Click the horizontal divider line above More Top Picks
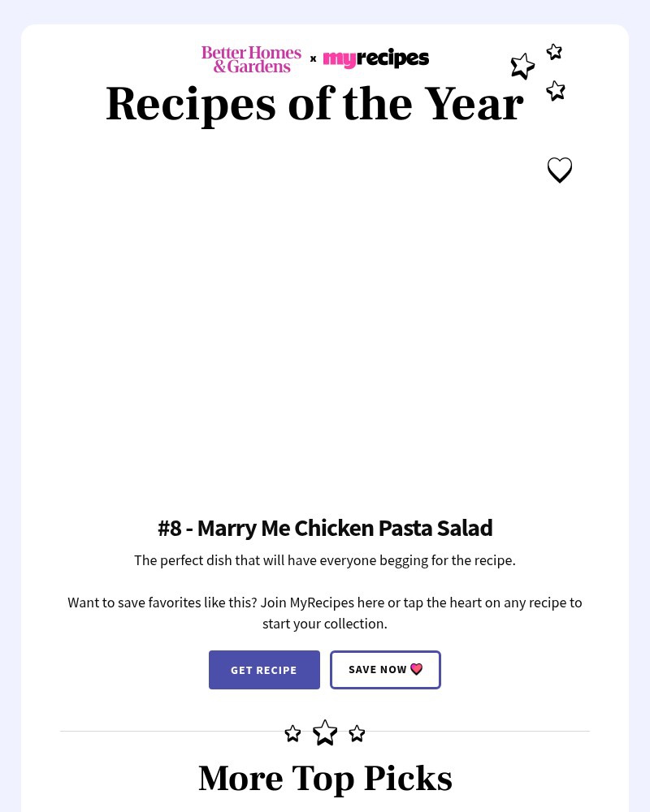The image size is (650, 812). [162, 732]
